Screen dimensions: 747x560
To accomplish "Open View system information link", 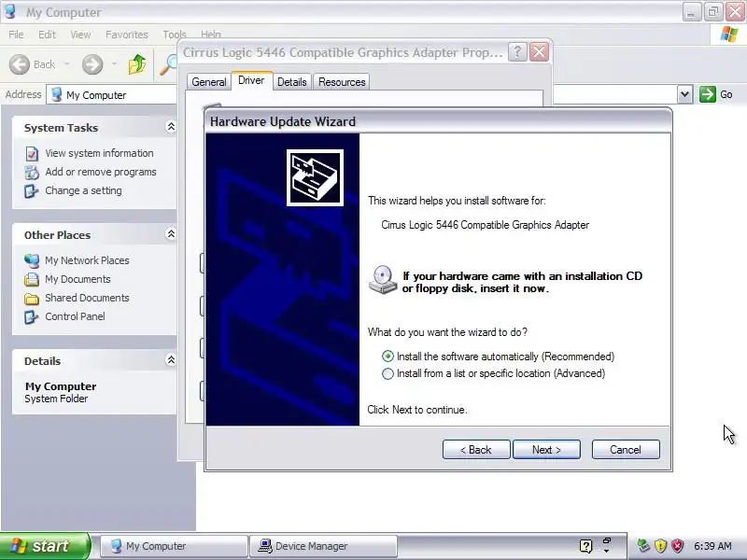I will [x=99, y=153].
